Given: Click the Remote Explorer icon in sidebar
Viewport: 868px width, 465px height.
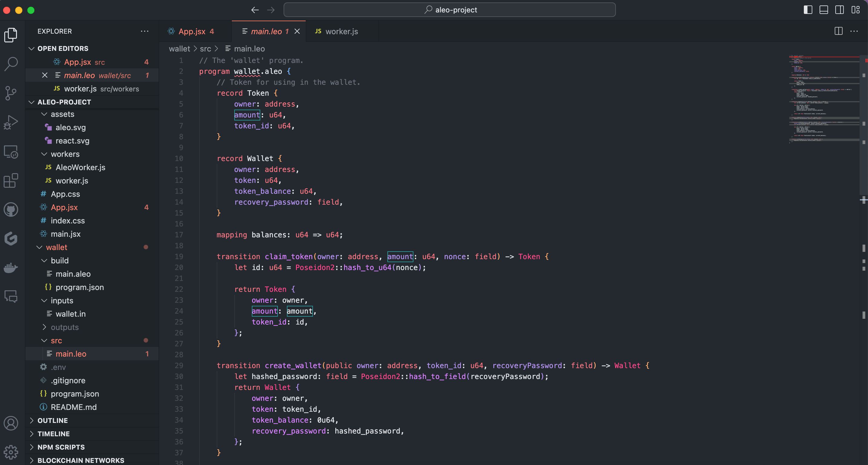Looking at the screenshot, I should pyautogui.click(x=12, y=152).
